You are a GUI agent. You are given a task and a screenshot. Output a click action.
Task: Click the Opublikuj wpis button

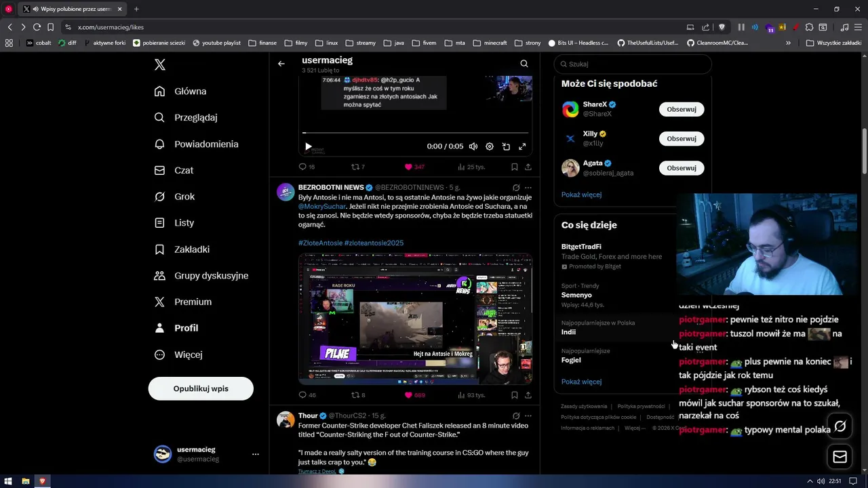201,388
